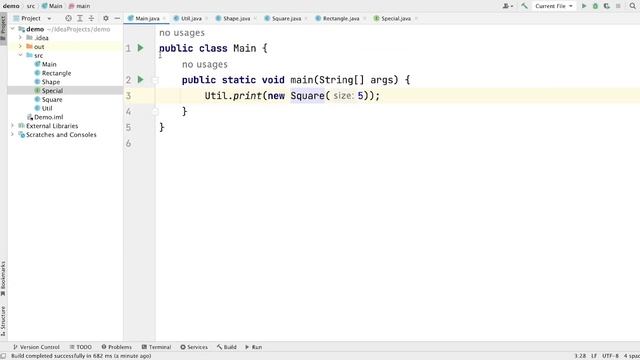Click the Run with Coverage icon
The image size is (640, 360).
point(607,6)
